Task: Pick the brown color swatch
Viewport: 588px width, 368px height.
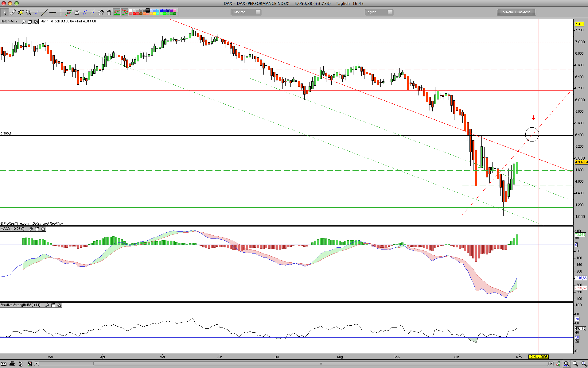Action: tap(141, 14)
